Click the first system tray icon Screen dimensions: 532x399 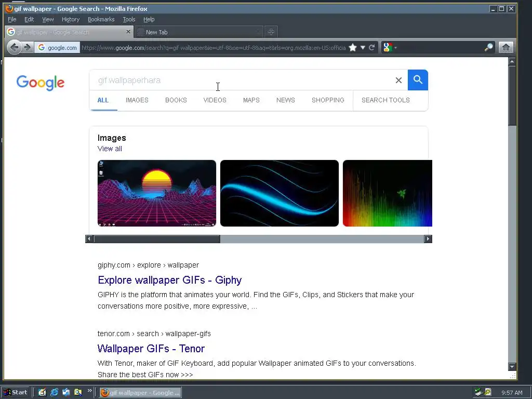478,393
